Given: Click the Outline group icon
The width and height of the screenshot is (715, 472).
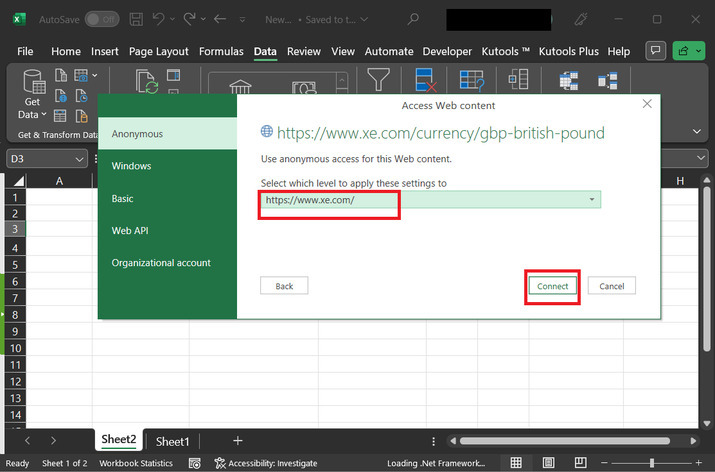Looking at the screenshot, I should [518, 79].
